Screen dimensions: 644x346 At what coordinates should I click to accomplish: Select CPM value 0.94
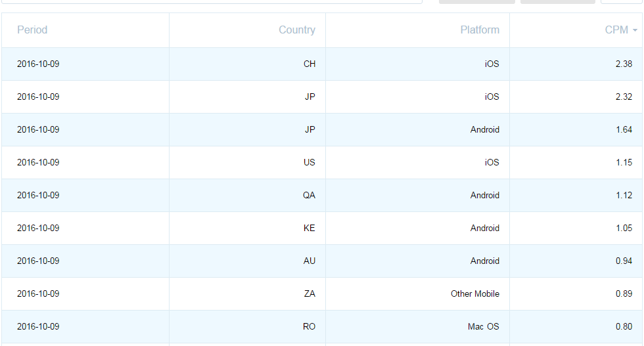(x=624, y=261)
